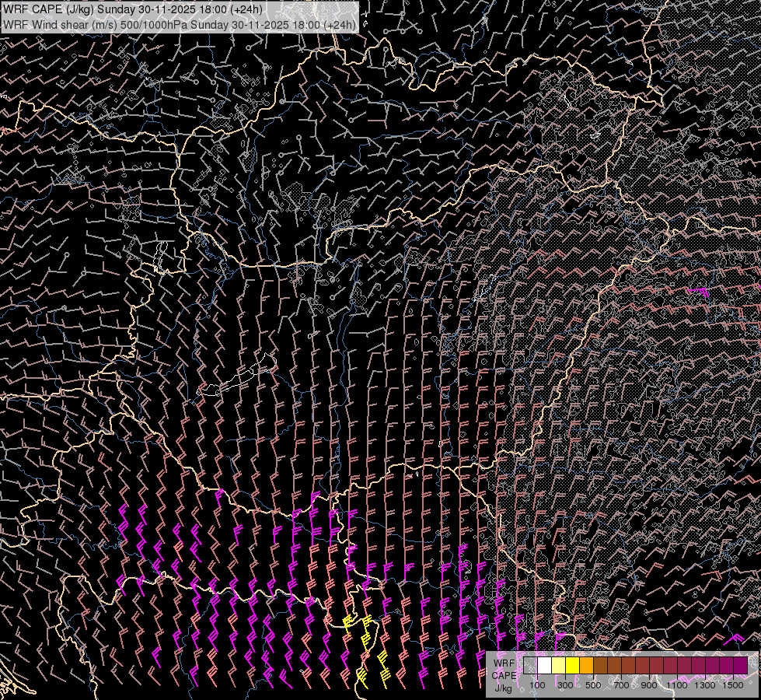
Task: Pick the bright yellow legend swatch
Action: point(572,665)
